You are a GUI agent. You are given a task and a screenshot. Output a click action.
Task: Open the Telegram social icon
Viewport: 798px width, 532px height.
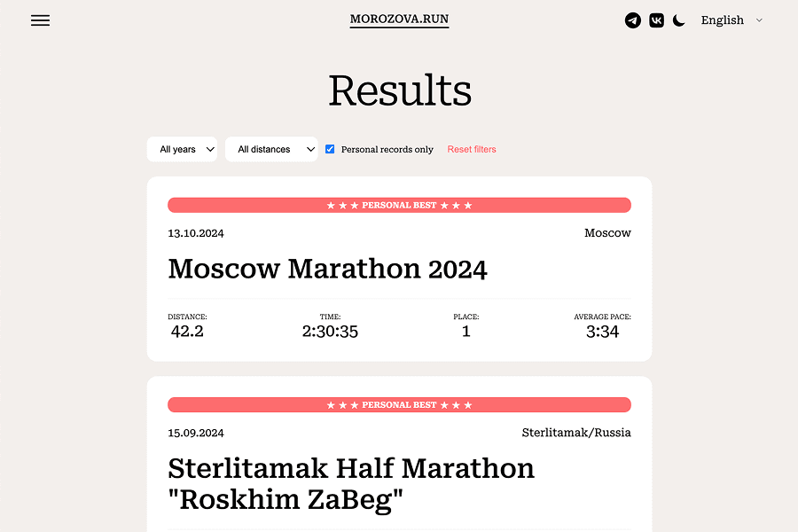pos(632,20)
